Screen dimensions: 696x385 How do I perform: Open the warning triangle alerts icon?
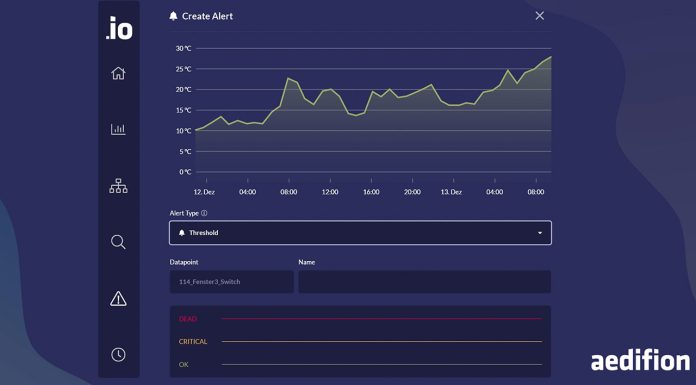tap(118, 299)
